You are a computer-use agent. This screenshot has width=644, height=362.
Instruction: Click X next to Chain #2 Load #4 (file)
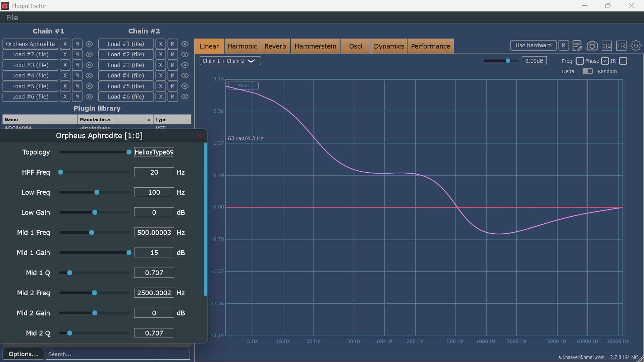click(x=161, y=75)
